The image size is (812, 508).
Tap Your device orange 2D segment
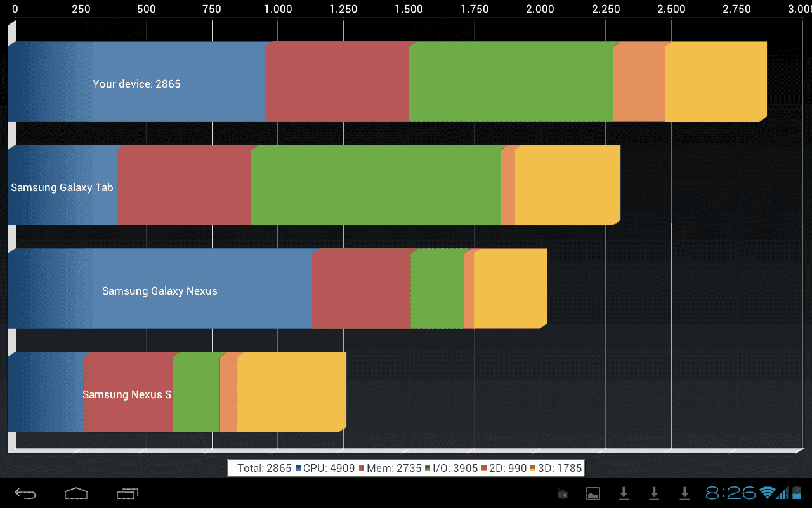click(639, 82)
